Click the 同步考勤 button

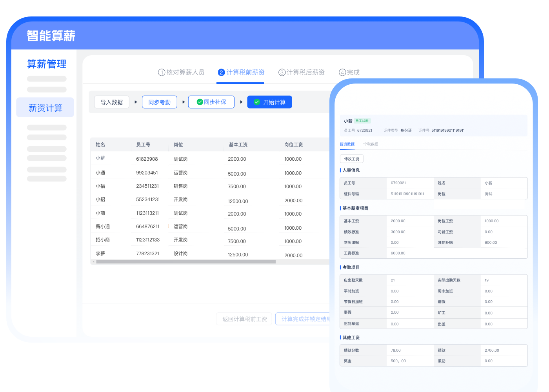point(160,102)
